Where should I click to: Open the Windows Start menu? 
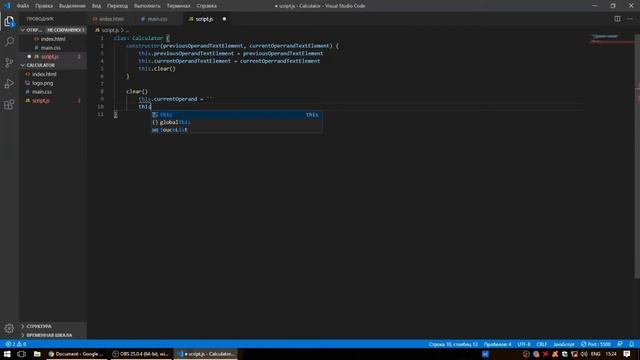[7, 354]
